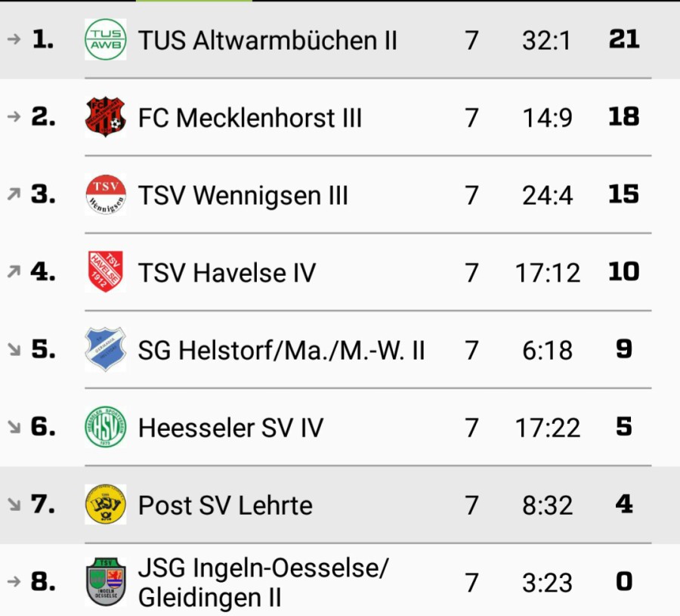Click the TUS Altwarmbüchen II club crest
This screenshot has height=616, width=680.
click(106, 40)
